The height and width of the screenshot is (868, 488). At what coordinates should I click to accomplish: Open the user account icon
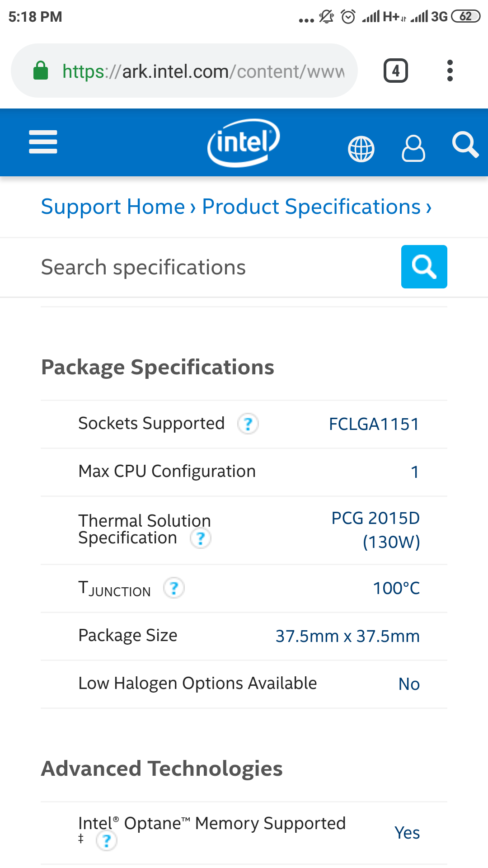pyautogui.click(x=413, y=148)
